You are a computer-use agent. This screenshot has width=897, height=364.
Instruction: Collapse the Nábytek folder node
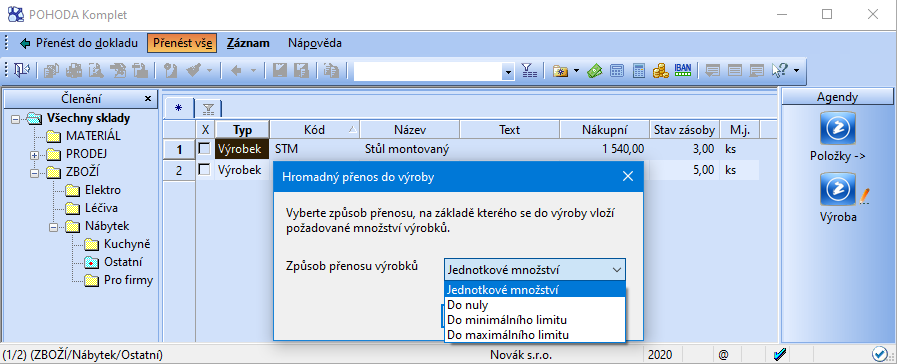click(53, 227)
